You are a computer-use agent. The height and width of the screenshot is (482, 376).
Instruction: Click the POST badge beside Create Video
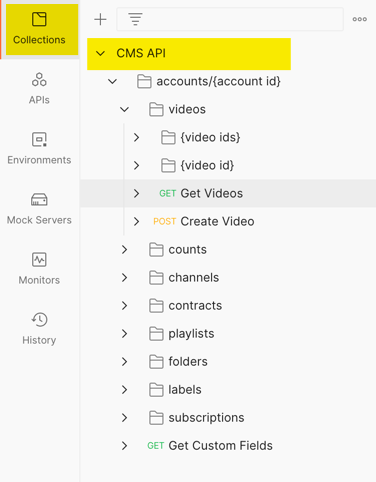[x=164, y=222]
